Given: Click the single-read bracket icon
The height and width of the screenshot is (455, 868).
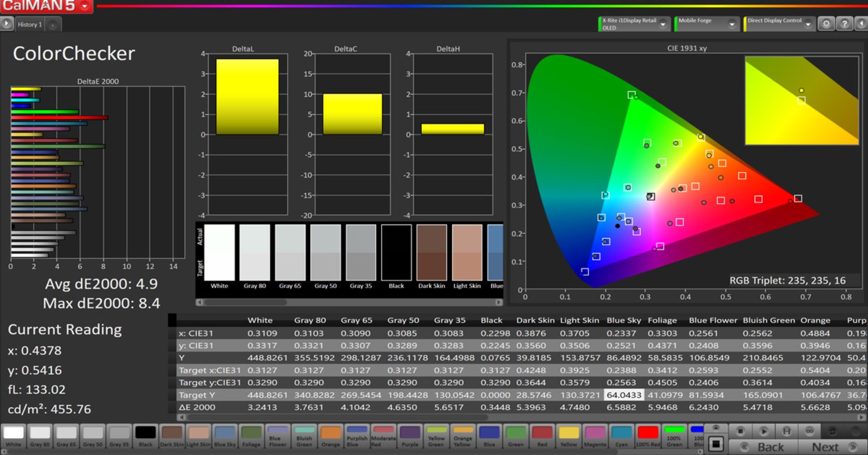Looking at the screenshot, I should tap(787, 431).
